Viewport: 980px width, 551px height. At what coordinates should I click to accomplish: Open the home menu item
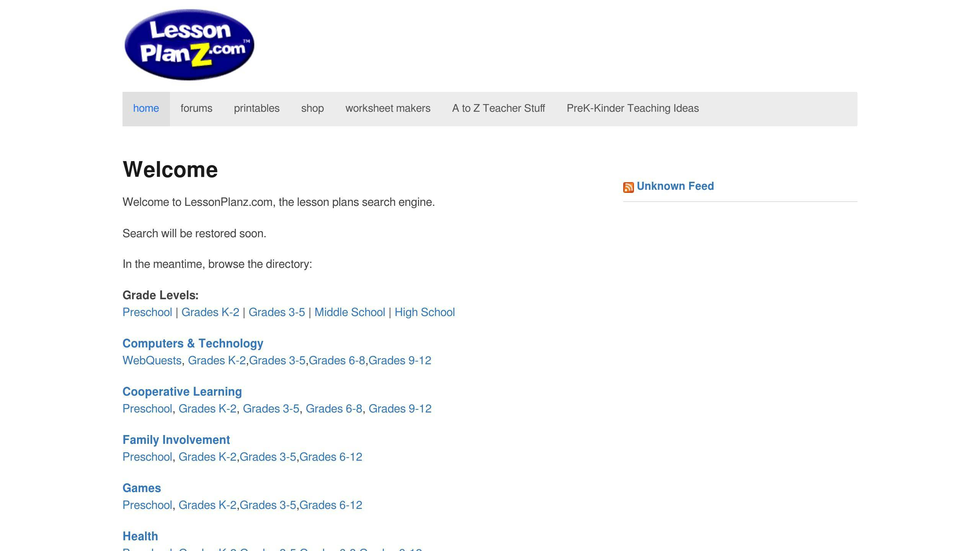click(146, 108)
